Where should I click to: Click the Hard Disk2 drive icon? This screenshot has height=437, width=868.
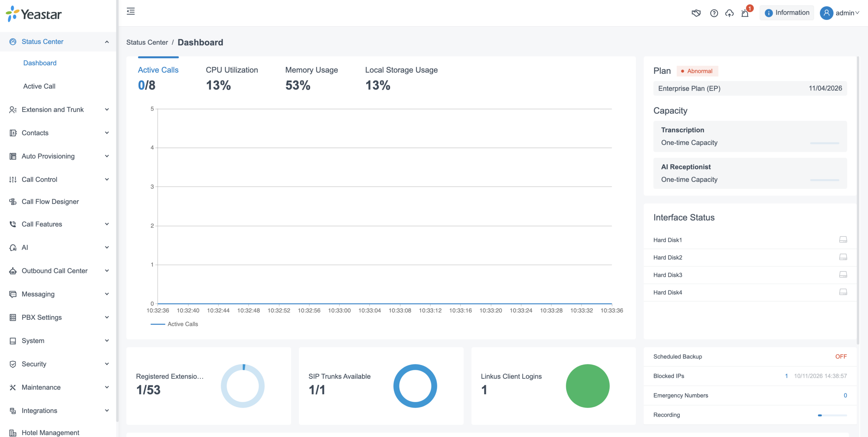click(843, 257)
